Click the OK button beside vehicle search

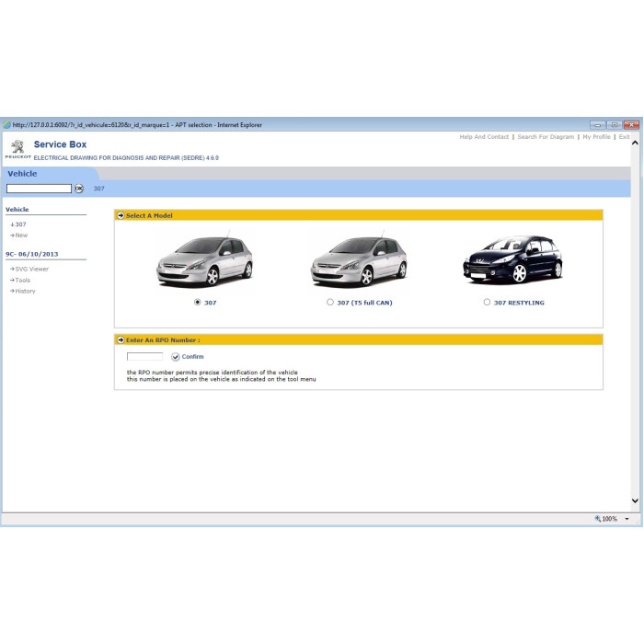[79, 189]
